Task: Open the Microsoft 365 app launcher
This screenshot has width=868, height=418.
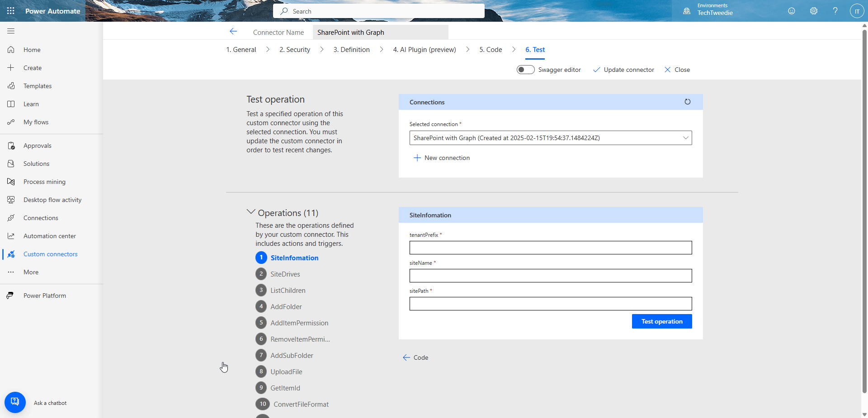Action: click(10, 11)
